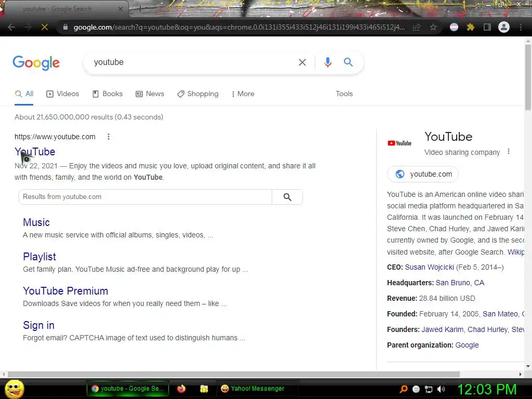Open the San Mateo founded location link
Screen dimensions: 532x399
(x=500, y=314)
